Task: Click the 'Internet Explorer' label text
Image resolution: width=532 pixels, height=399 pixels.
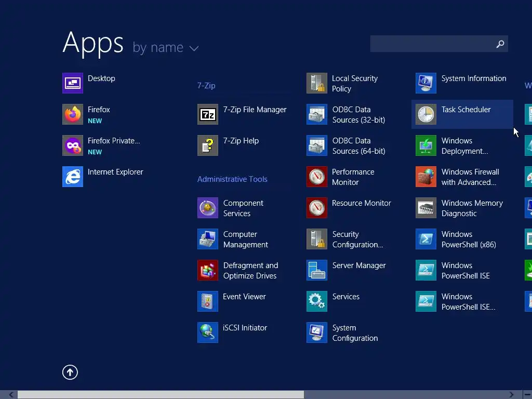Action: pos(115,172)
